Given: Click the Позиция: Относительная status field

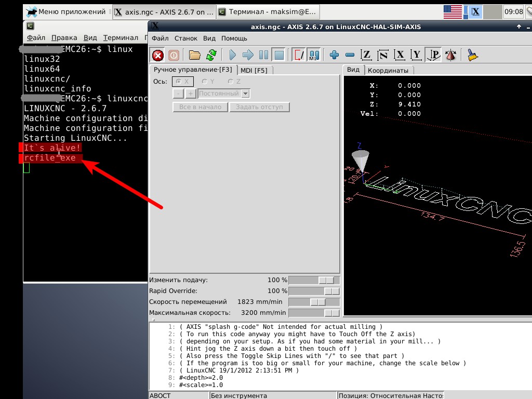Looking at the screenshot, I should (391, 395).
